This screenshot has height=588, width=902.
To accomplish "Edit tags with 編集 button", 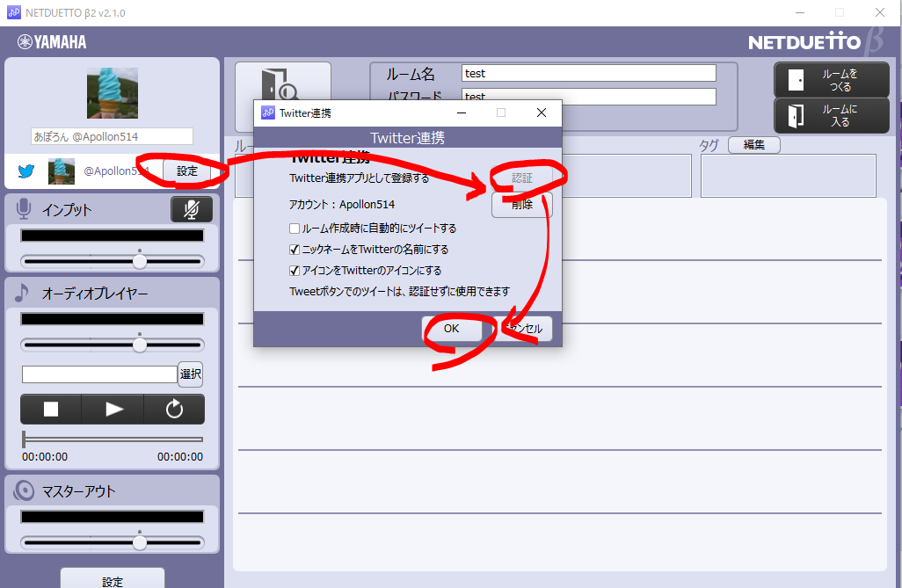I will click(754, 144).
